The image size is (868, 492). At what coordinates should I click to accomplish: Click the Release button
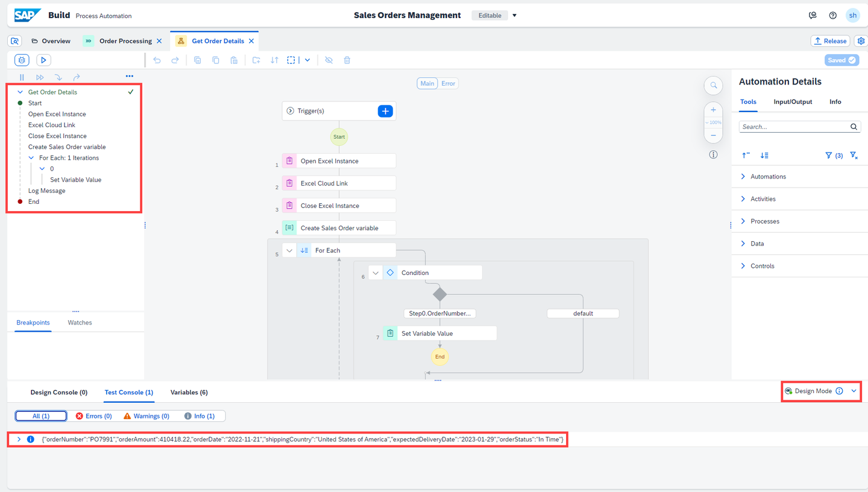[x=831, y=41]
